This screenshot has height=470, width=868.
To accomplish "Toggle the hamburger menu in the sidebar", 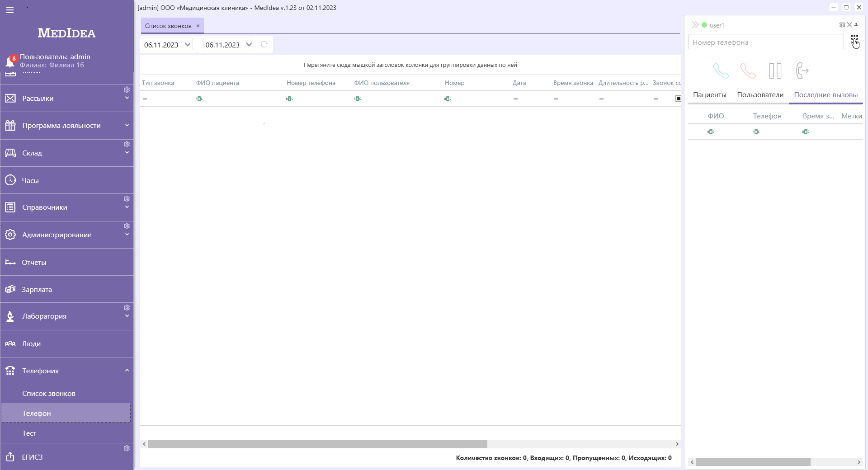I will [x=10, y=10].
